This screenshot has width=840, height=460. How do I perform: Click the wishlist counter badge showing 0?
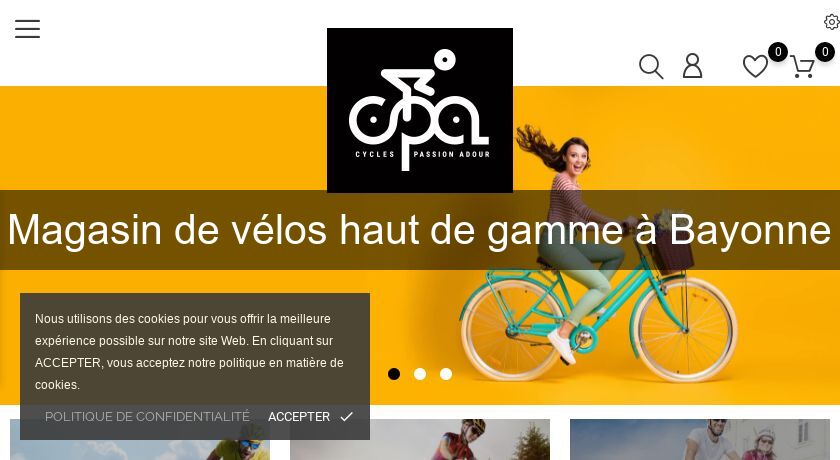pos(778,52)
